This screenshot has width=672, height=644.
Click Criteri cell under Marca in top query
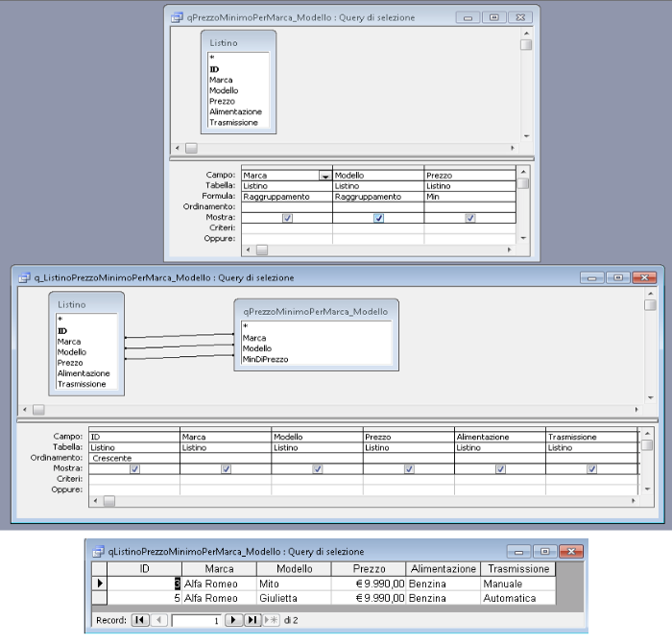click(x=287, y=228)
